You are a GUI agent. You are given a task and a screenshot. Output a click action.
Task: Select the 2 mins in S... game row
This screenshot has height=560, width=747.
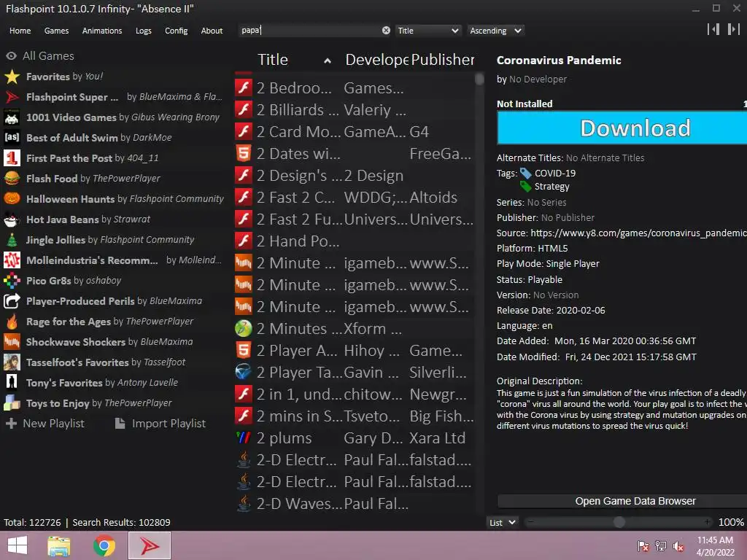tap(355, 416)
